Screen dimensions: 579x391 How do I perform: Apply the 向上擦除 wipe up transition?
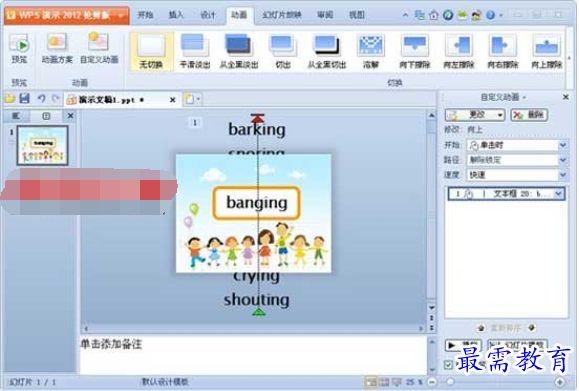tap(547, 51)
